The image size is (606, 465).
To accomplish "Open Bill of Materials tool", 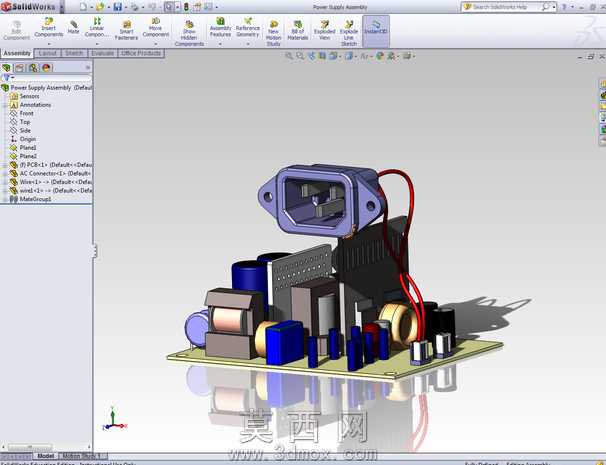I will (298, 30).
